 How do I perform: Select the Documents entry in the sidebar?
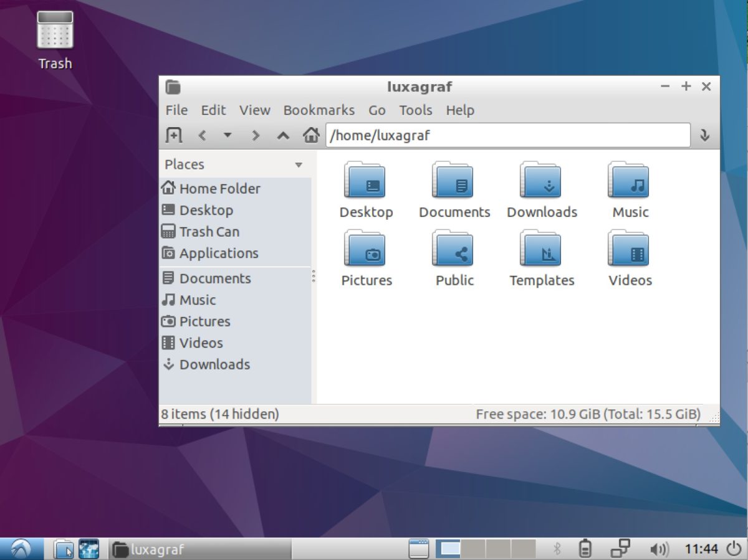215,278
